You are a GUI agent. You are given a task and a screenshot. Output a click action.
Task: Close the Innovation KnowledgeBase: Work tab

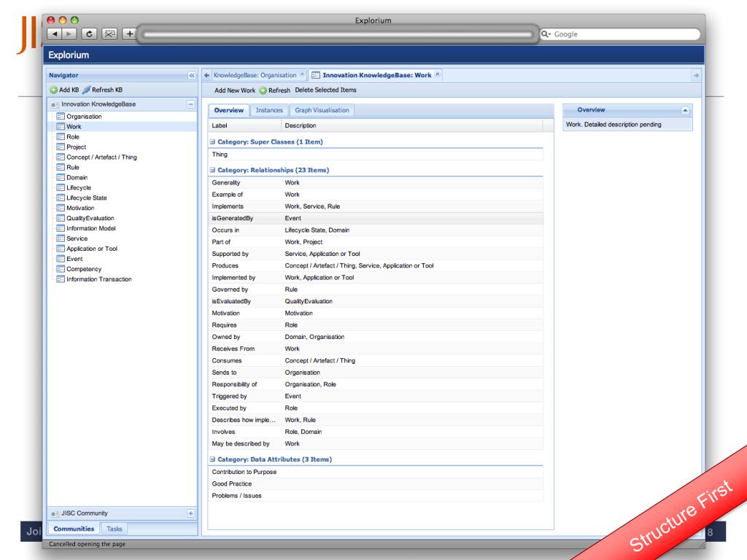coord(438,74)
